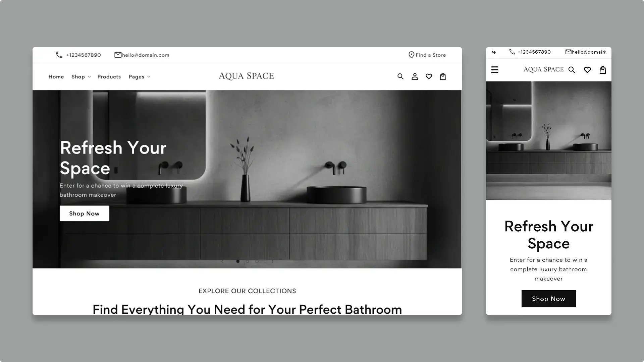Go to next slide using right arrow

point(272,261)
